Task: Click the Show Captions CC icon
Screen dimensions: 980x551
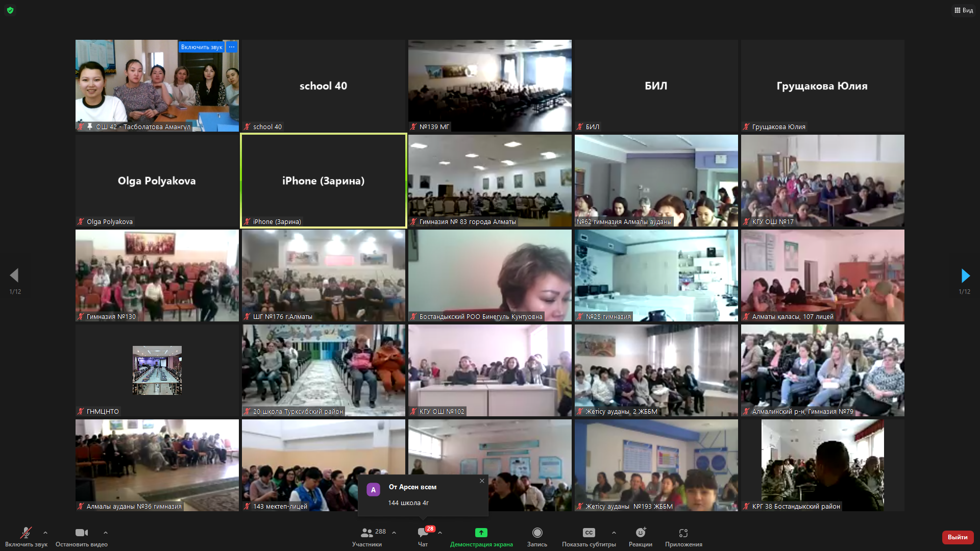Action: pyautogui.click(x=589, y=533)
